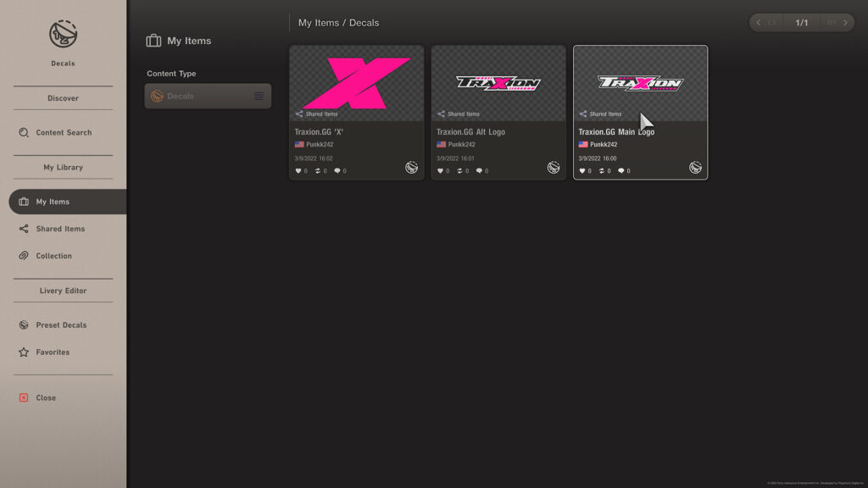Click the Shared Items tag on Traxion.GG 'X' card
The width and height of the screenshot is (868, 488).
pos(317,114)
